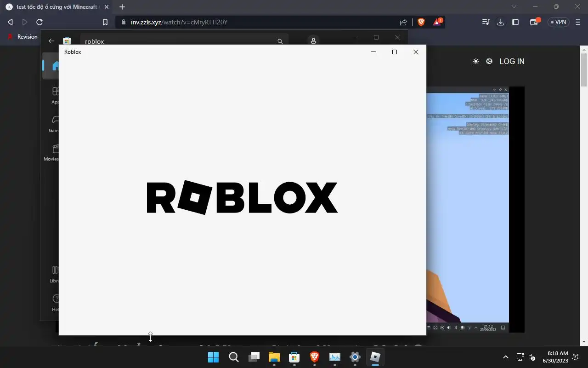Viewport: 588px width, 368px height.
Task: Go back in Brave browser
Action: pos(10,22)
